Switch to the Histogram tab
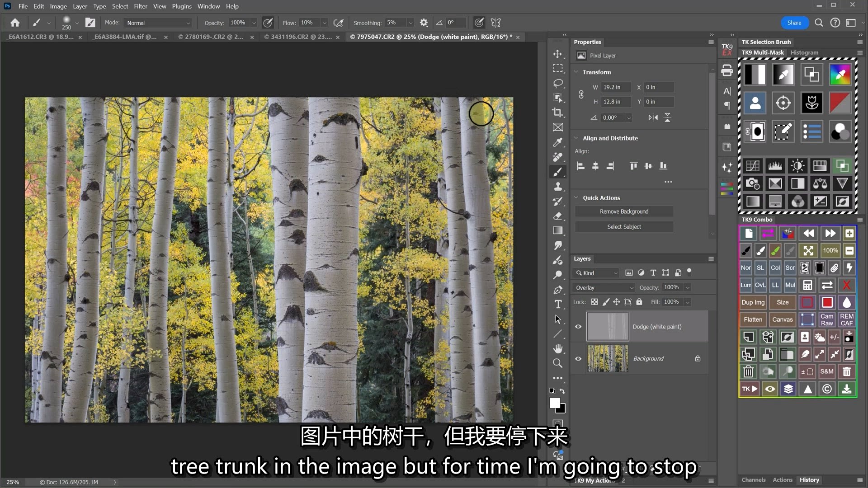 pos(804,52)
